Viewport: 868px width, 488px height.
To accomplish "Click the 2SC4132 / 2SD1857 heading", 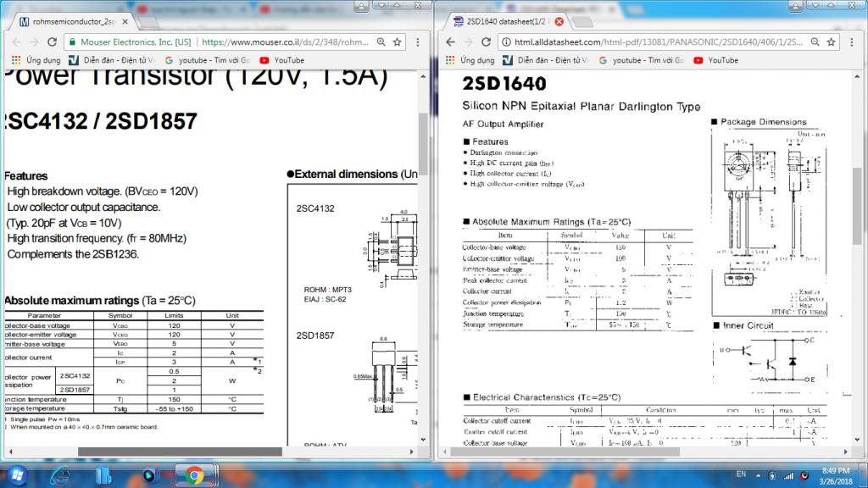I will point(101,121).
